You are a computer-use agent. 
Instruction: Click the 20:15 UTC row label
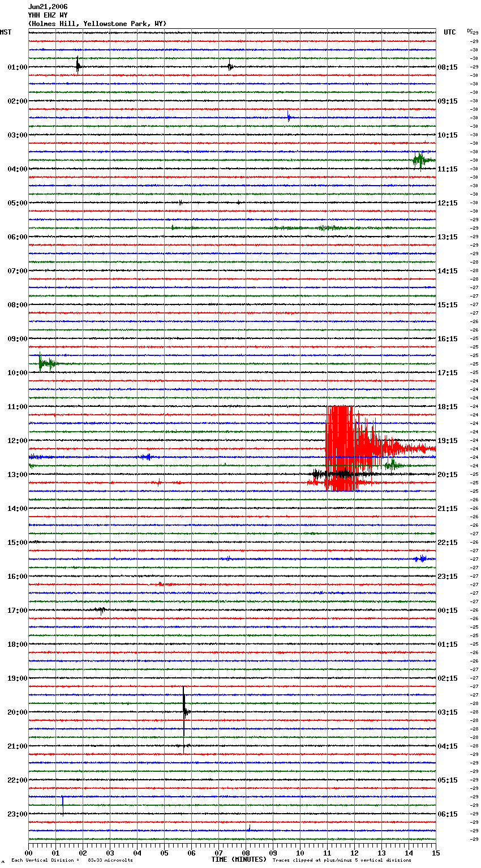pyautogui.click(x=448, y=475)
